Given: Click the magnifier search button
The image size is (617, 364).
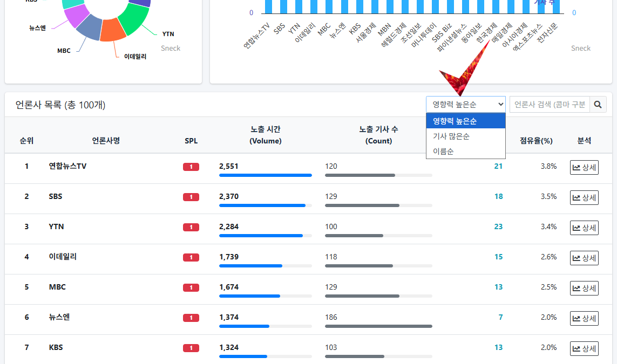Looking at the screenshot, I should [x=598, y=105].
